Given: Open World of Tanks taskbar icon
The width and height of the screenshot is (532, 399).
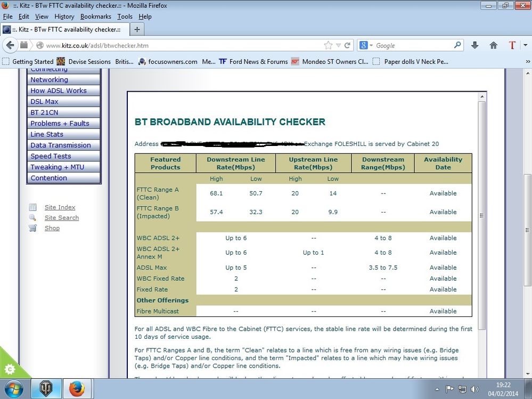Looking at the screenshot, I should coord(46,388).
